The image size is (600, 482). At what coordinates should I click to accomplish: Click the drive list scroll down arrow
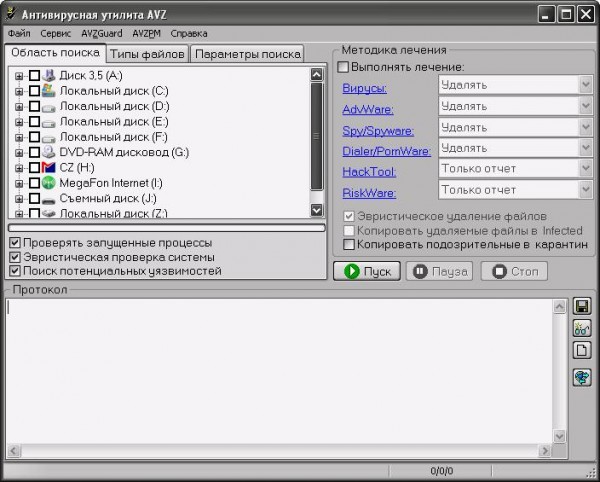316,210
